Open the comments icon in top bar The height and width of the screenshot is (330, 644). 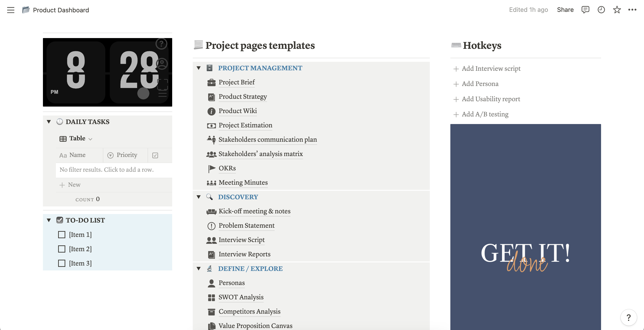pyautogui.click(x=585, y=10)
